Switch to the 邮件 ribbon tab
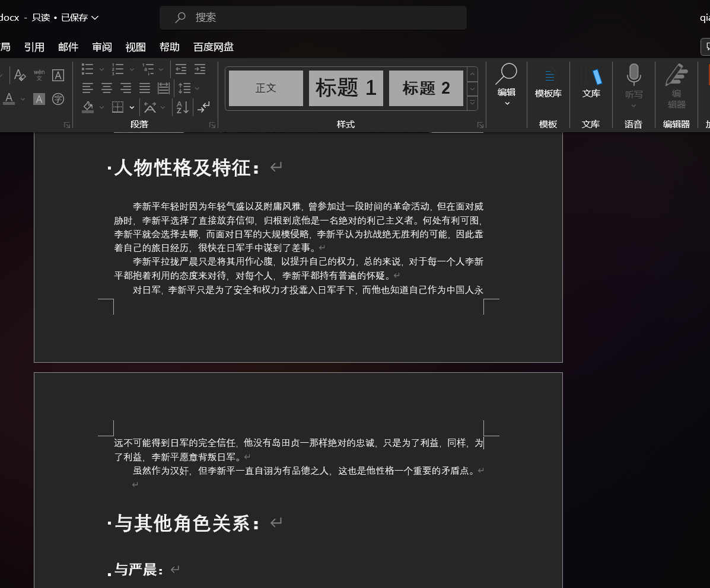The width and height of the screenshot is (710, 588). tap(68, 47)
